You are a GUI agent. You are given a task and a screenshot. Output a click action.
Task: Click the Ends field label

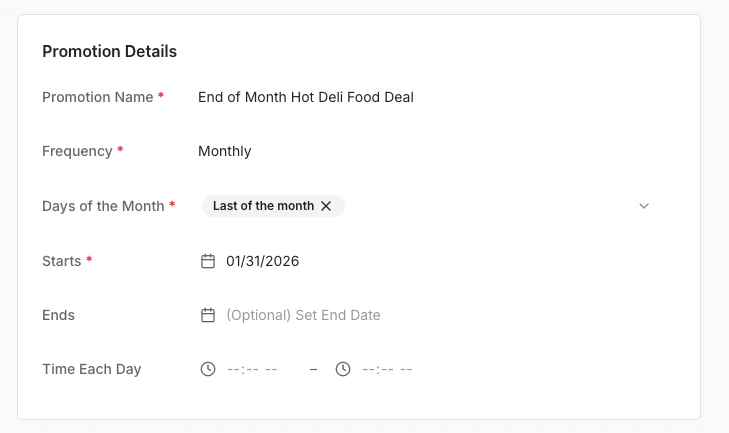(59, 315)
